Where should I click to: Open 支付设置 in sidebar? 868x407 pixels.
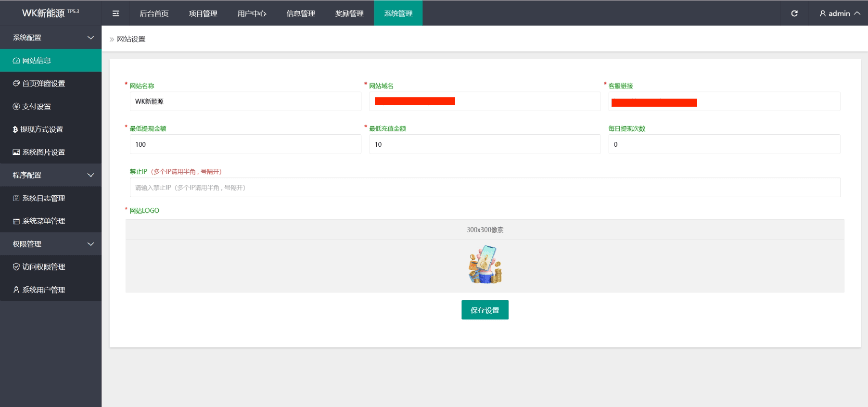[37, 107]
